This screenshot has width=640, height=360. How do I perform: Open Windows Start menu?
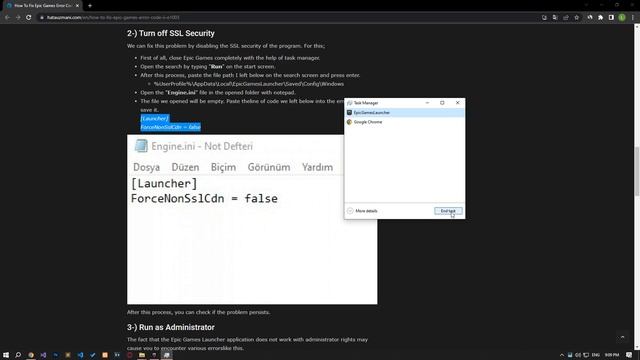point(6,355)
